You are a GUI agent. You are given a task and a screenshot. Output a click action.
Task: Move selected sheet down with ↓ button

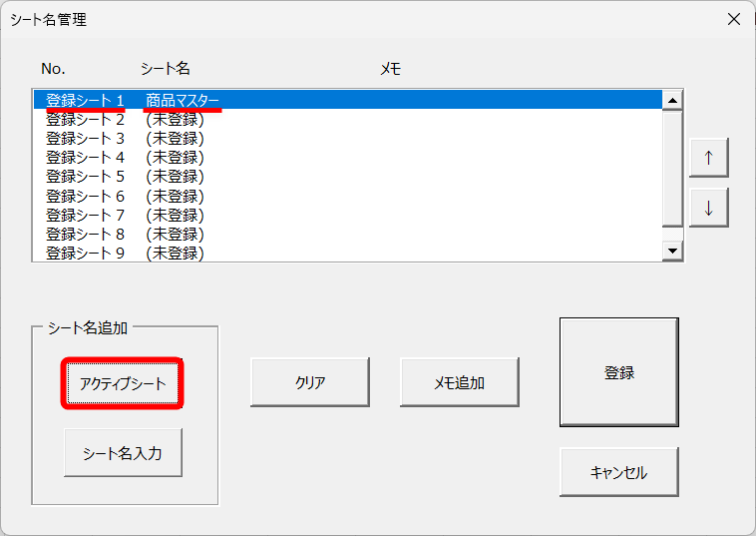pos(709,208)
